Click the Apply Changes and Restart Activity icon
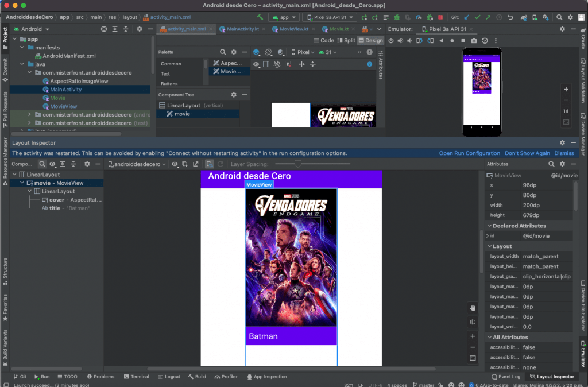Image resolution: width=588 pixels, height=387 pixels. pos(375,17)
